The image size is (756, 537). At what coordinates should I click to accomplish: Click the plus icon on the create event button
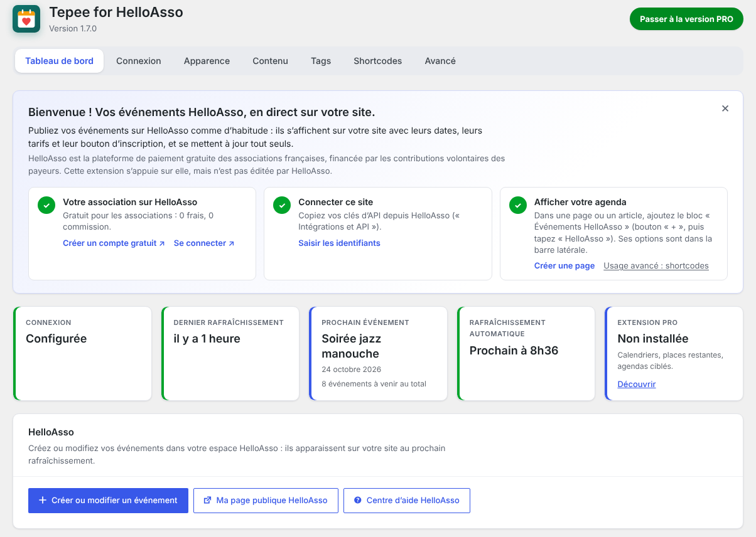pyautogui.click(x=43, y=501)
